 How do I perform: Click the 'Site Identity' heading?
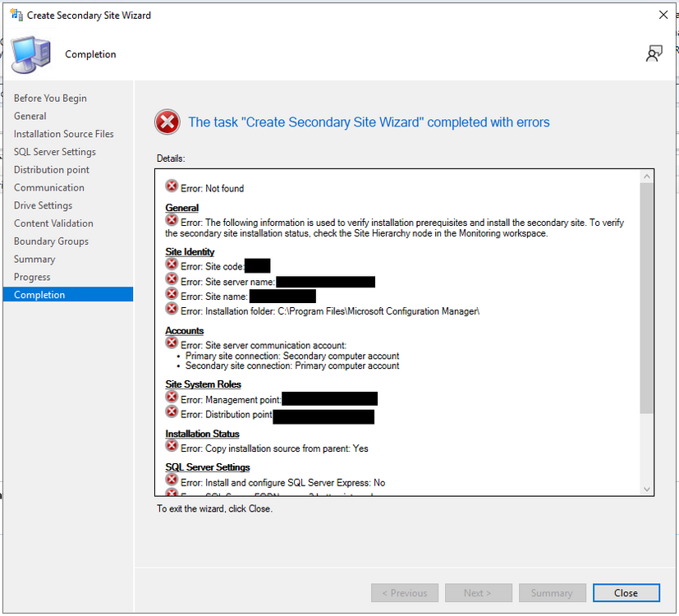point(190,252)
